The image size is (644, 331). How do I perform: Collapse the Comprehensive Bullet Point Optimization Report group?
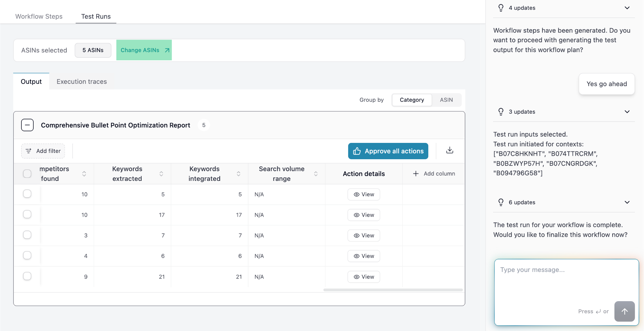click(27, 125)
